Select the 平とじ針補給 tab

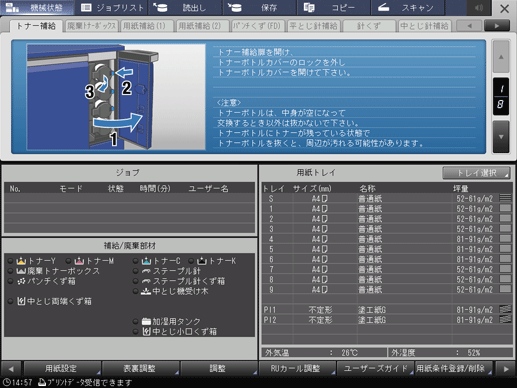tap(313, 26)
